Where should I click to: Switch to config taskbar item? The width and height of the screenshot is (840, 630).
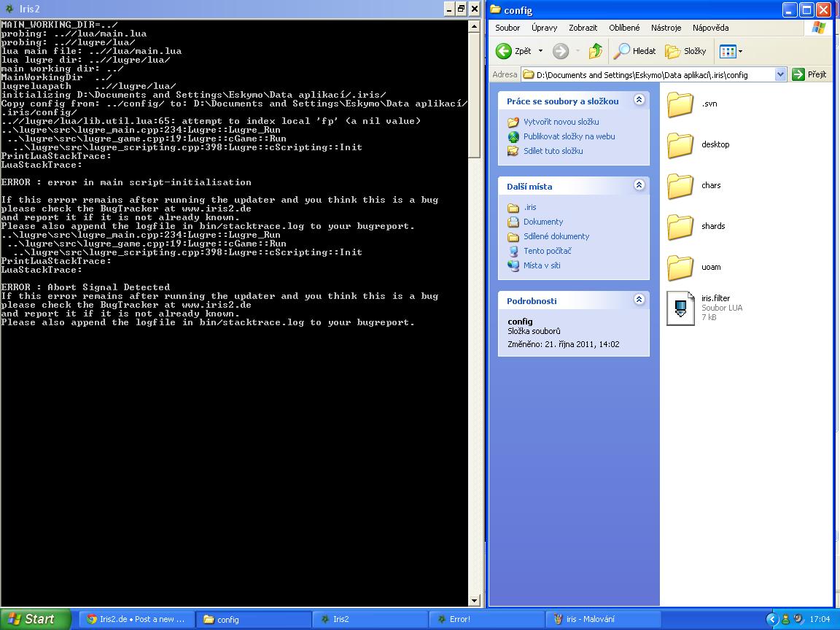[254, 619]
